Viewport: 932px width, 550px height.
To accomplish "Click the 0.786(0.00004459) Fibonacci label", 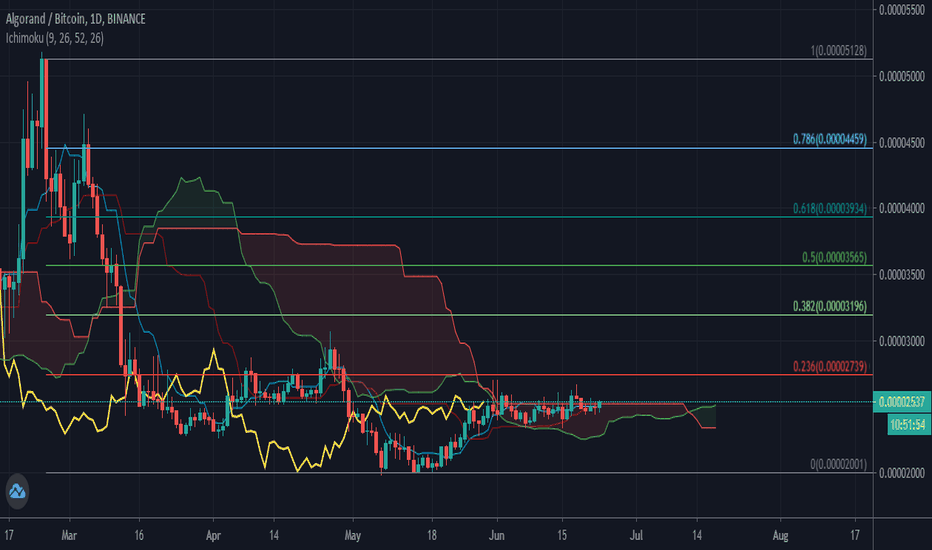I will 830,139.
